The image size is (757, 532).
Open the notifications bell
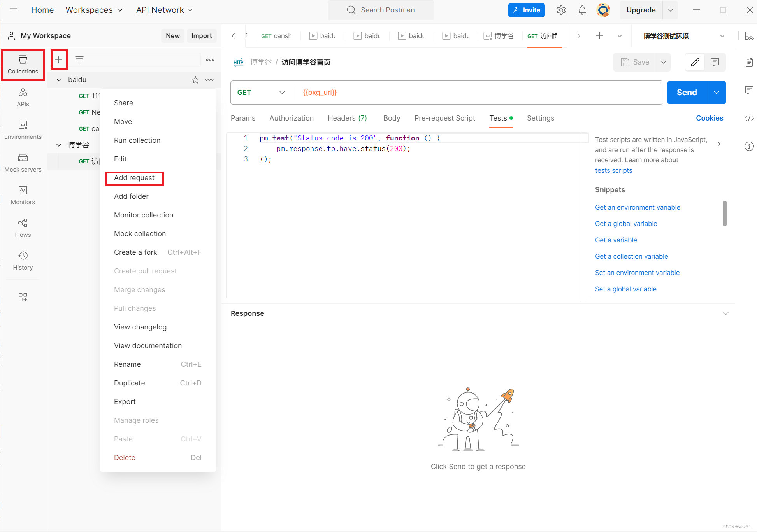coord(582,10)
